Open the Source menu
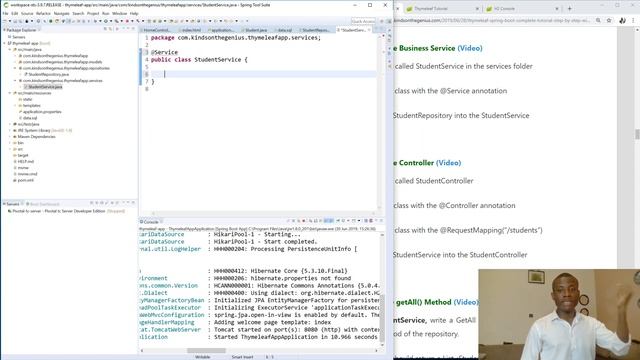The image size is (640, 360). [27, 13]
